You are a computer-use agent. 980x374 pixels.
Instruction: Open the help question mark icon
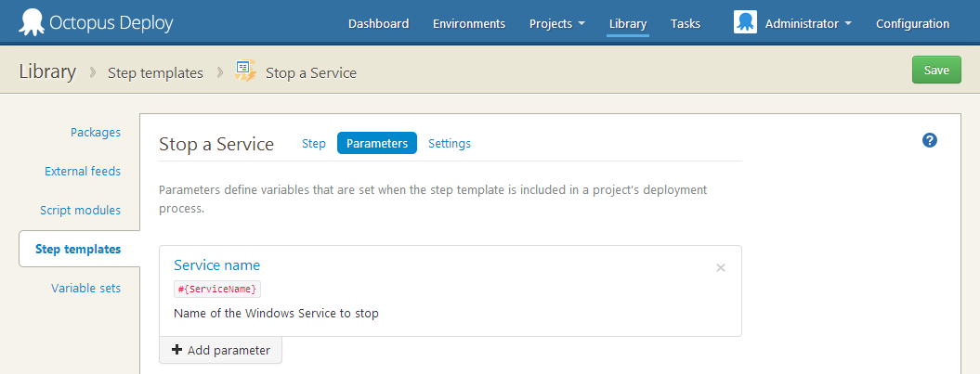coord(930,140)
